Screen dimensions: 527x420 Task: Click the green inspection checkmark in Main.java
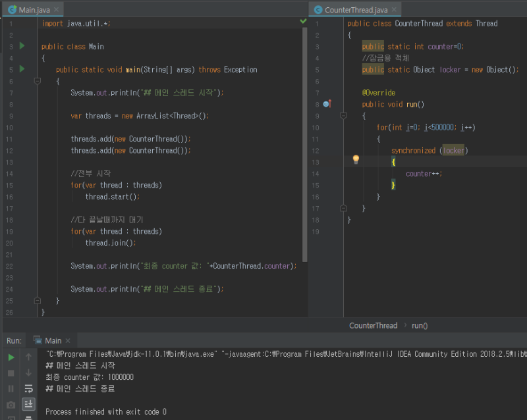(x=303, y=21)
